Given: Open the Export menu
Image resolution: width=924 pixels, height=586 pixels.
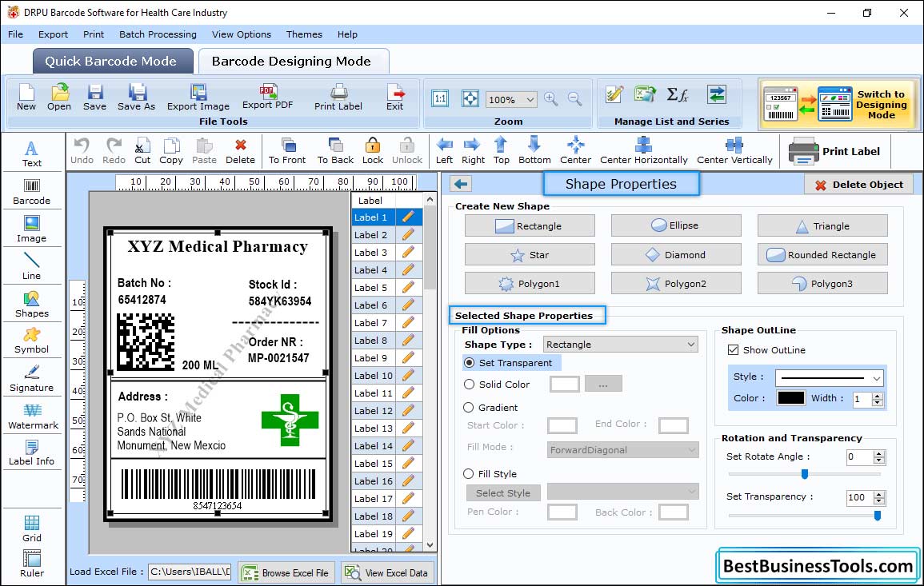Looking at the screenshot, I should click(53, 34).
